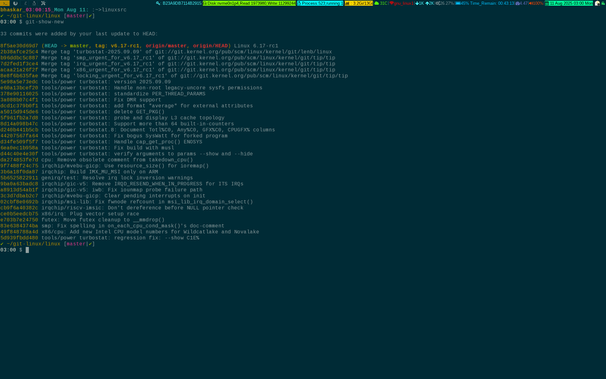Click the upload speed 2K indicator
This screenshot has height=379, width=606.
(x=429, y=3)
